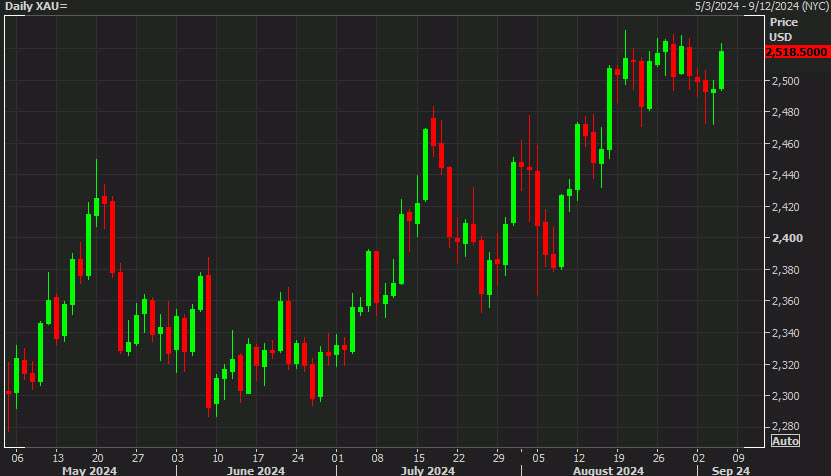831x476 pixels.
Task: Click the 2,460 price axis label
Action: point(786,144)
